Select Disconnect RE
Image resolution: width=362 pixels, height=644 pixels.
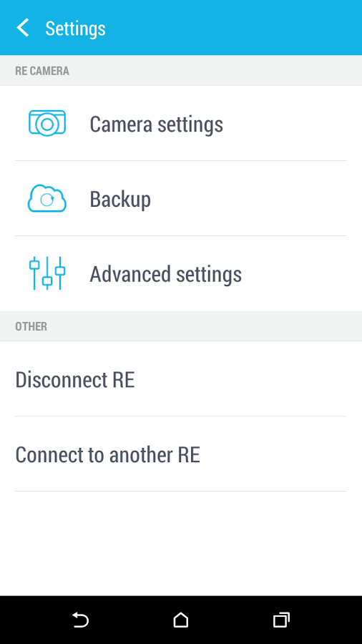pyautogui.click(x=181, y=379)
